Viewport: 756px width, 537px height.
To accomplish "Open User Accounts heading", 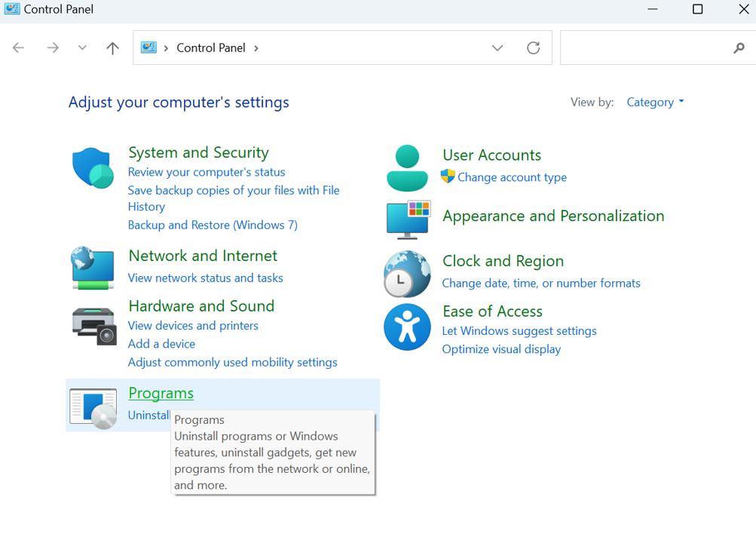I will coord(491,155).
